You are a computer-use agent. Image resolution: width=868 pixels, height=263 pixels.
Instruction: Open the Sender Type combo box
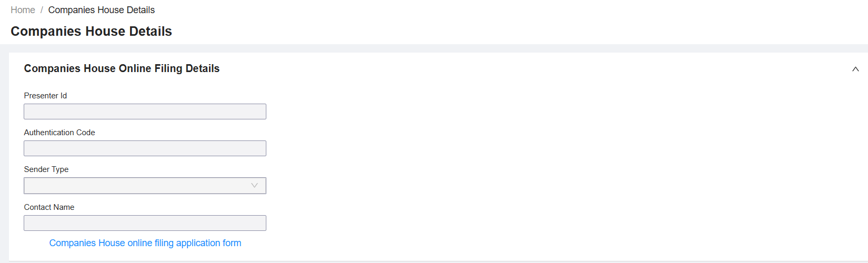[x=145, y=186]
